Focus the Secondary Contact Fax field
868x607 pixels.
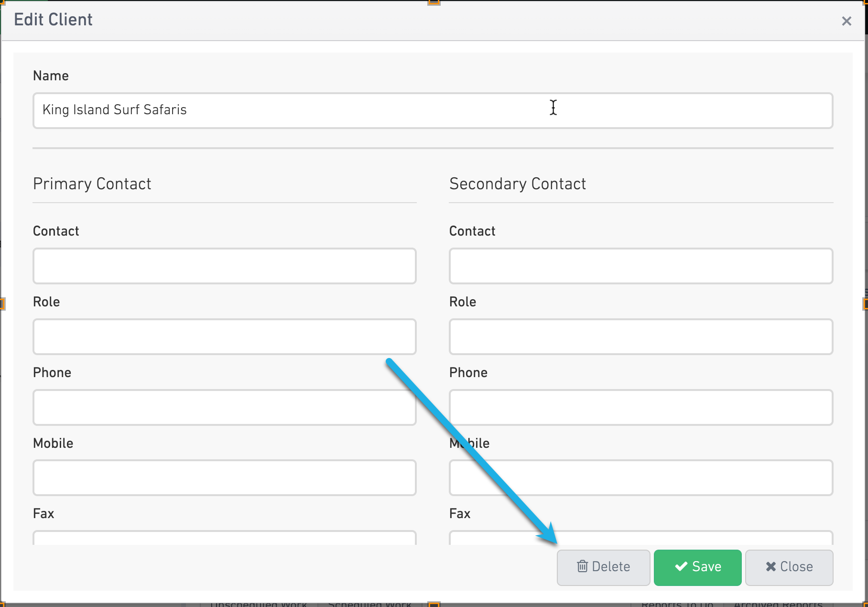pyautogui.click(x=641, y=538)
